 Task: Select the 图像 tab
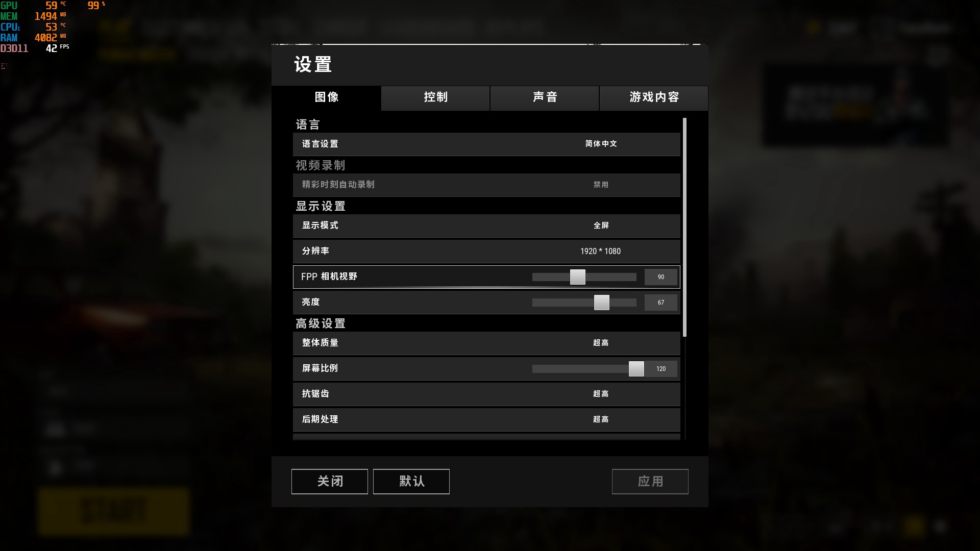tap(327, 98)
